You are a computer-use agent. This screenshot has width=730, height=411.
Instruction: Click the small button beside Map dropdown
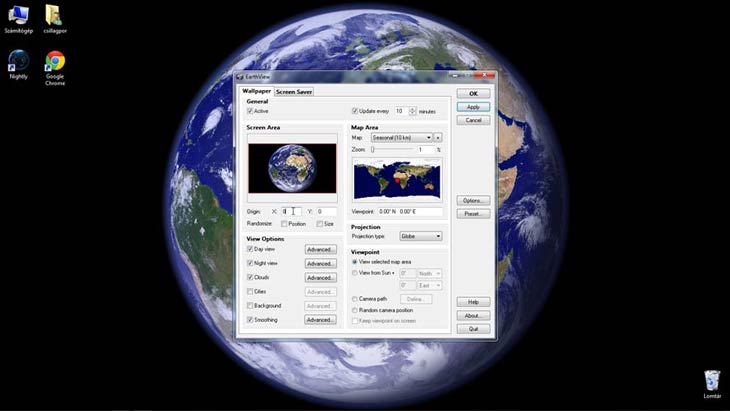(438, 137)
